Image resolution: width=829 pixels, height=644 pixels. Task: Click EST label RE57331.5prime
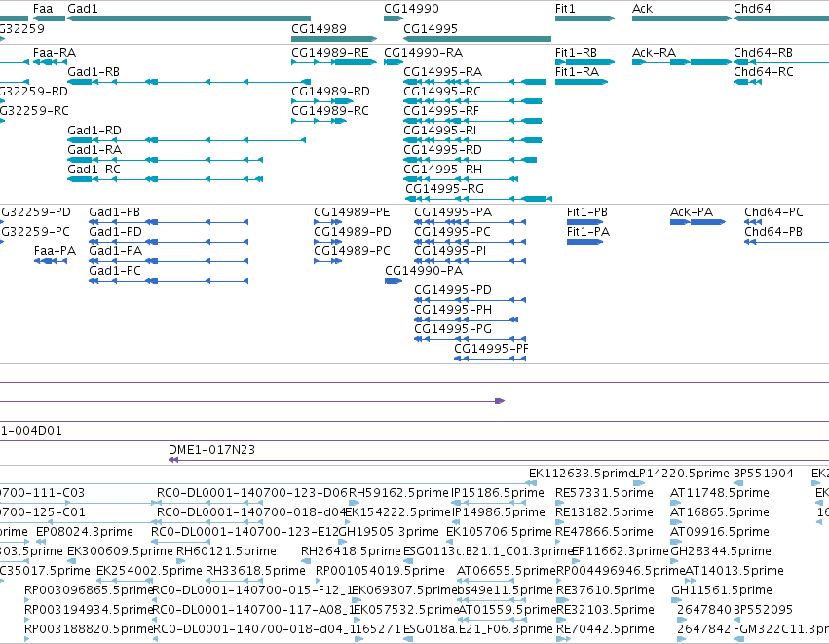[604, 493]
